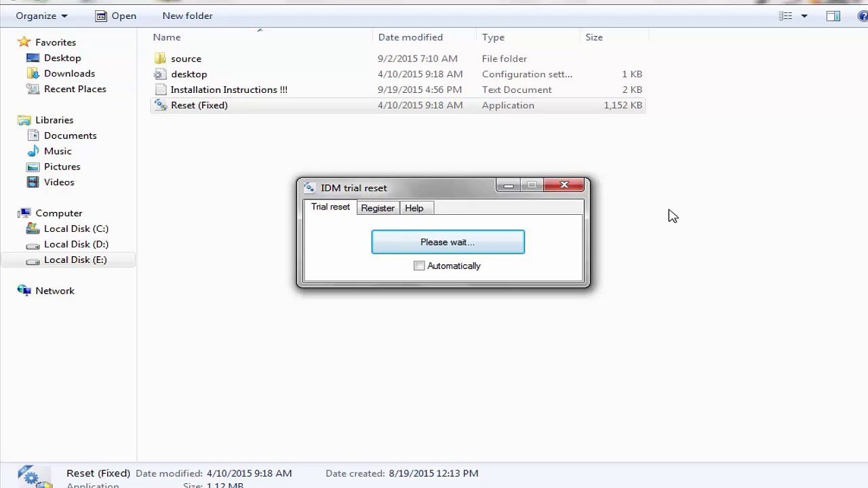Click the Documents library icon
This screenshot has height=488, width=868.
pos(33,136)
